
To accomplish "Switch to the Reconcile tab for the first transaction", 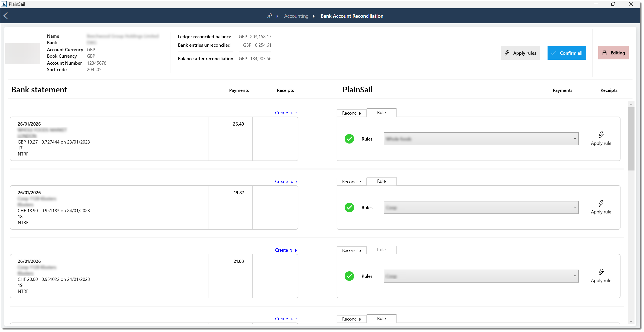I will click(351, 113).
